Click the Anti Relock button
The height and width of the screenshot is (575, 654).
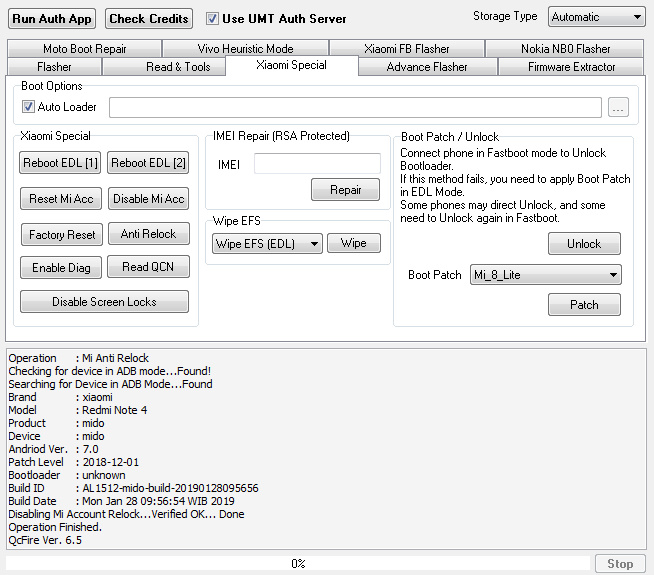[148, 234]
